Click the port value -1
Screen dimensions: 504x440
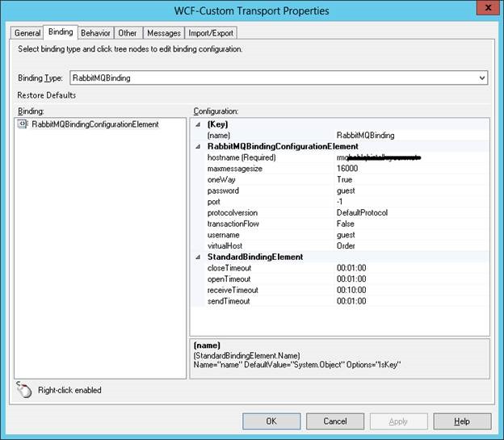340,202
